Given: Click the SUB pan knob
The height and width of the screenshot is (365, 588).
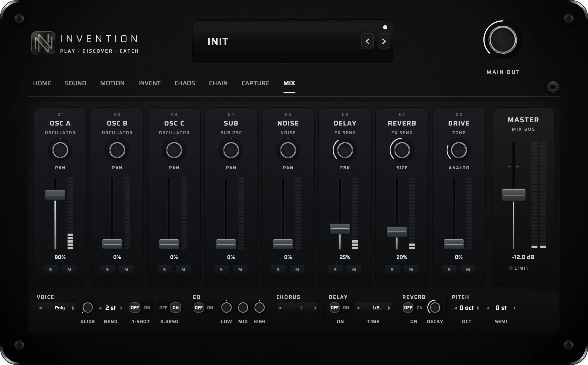Looking at the screenshot, I should [231, 150].
